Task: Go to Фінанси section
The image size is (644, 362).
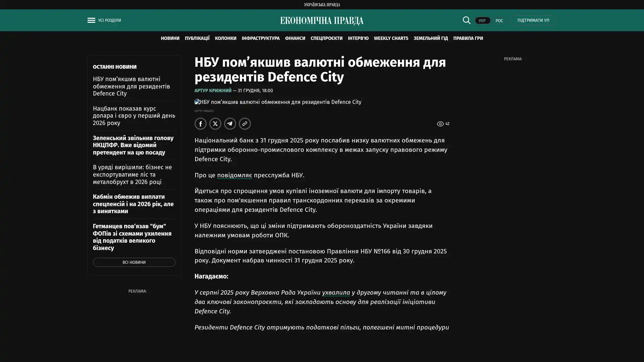Action: [x=295, y=38]
